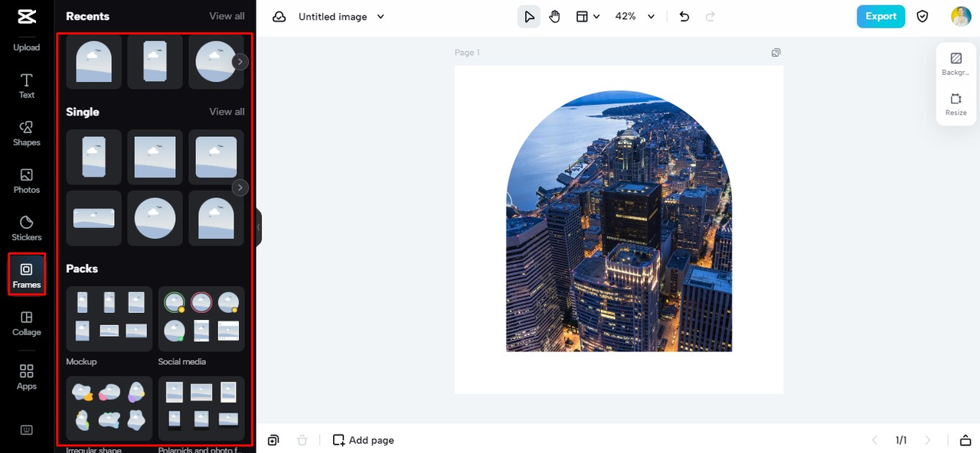Open the Shapes panel
980x453 pixels.
(26, 133)
